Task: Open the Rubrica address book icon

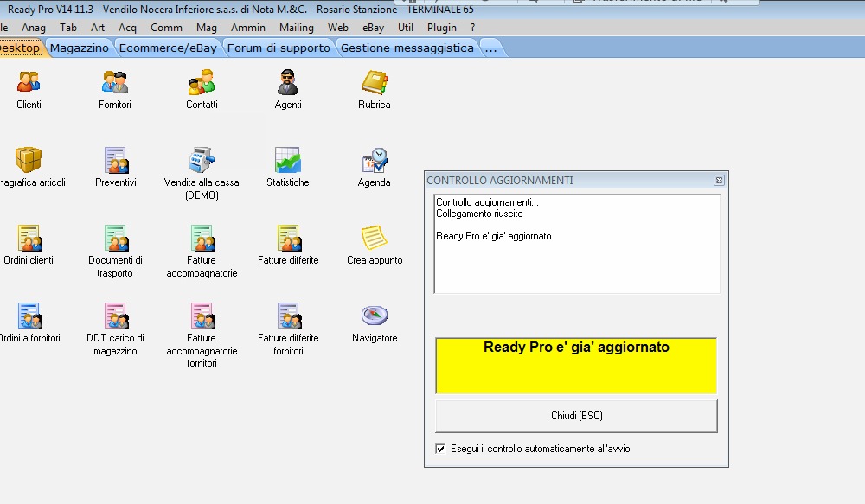Action: click(x=374, y=82)
